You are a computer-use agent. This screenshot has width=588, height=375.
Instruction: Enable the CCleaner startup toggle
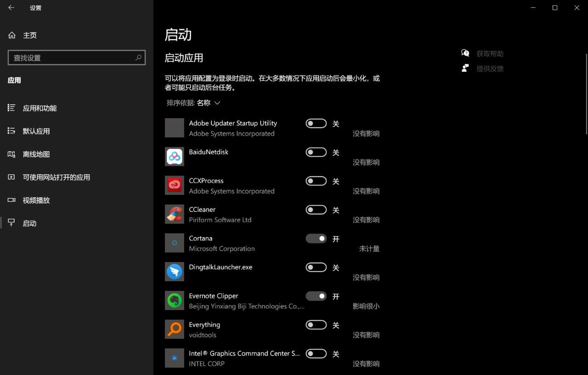tap(316, 210)
